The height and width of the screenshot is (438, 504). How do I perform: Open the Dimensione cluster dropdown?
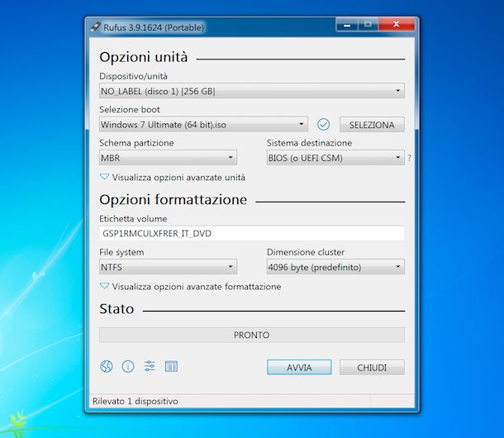(x=335, y=267)
